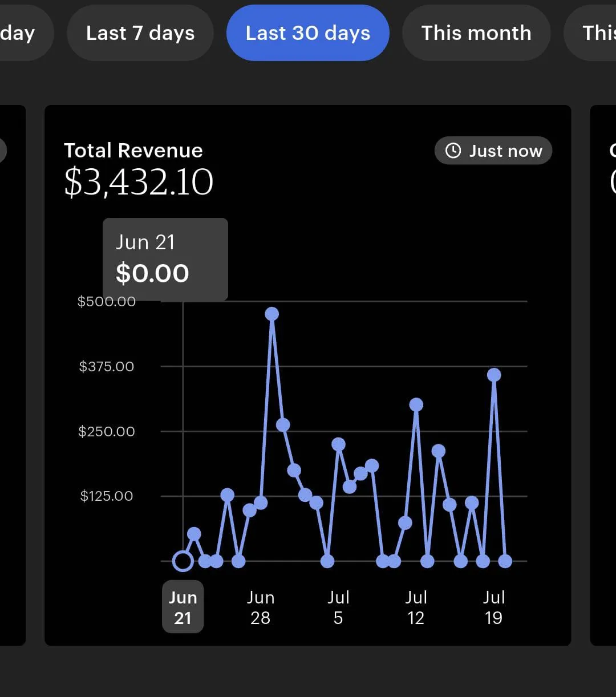This screenshot has width=616, height=697.
Task: Switch to the Last 7 days tab
Action: (x=140, y=33)
